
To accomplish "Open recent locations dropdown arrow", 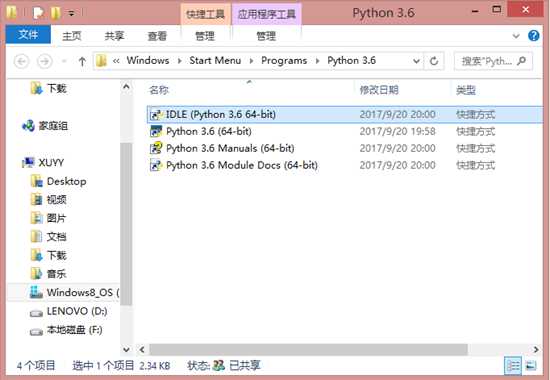I will pos(64,61).
